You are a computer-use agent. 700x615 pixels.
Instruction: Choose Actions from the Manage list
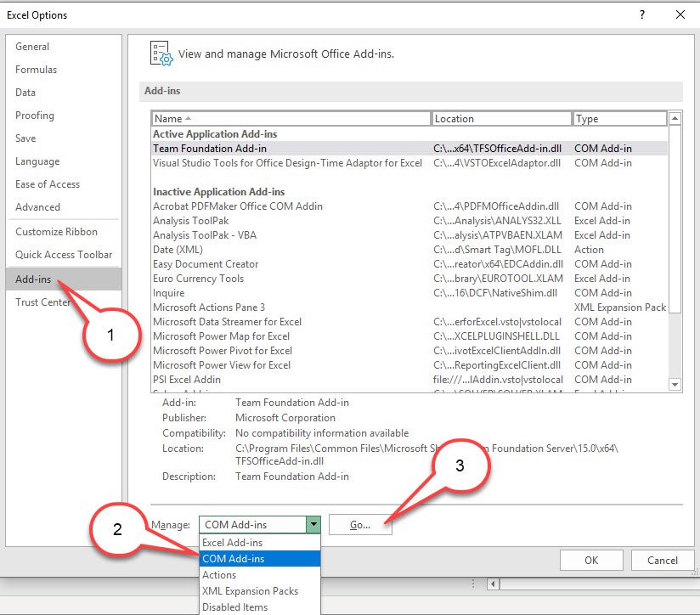(x=260, y=575)
